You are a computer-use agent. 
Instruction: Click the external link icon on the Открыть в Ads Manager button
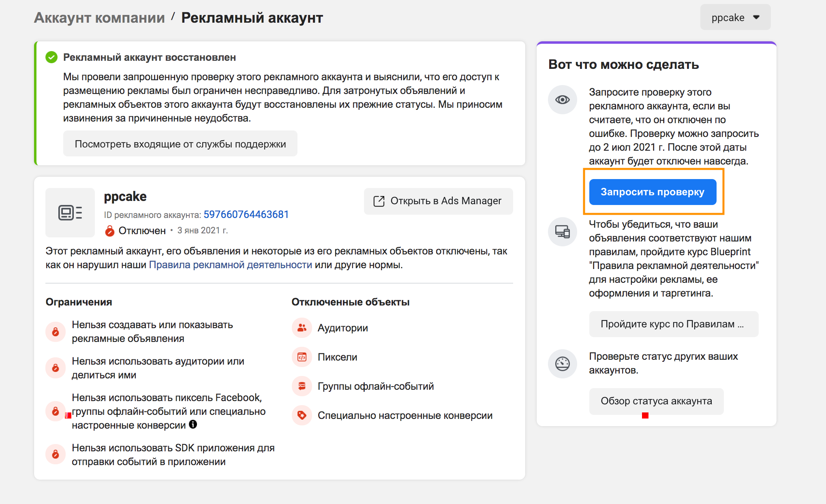379,201
